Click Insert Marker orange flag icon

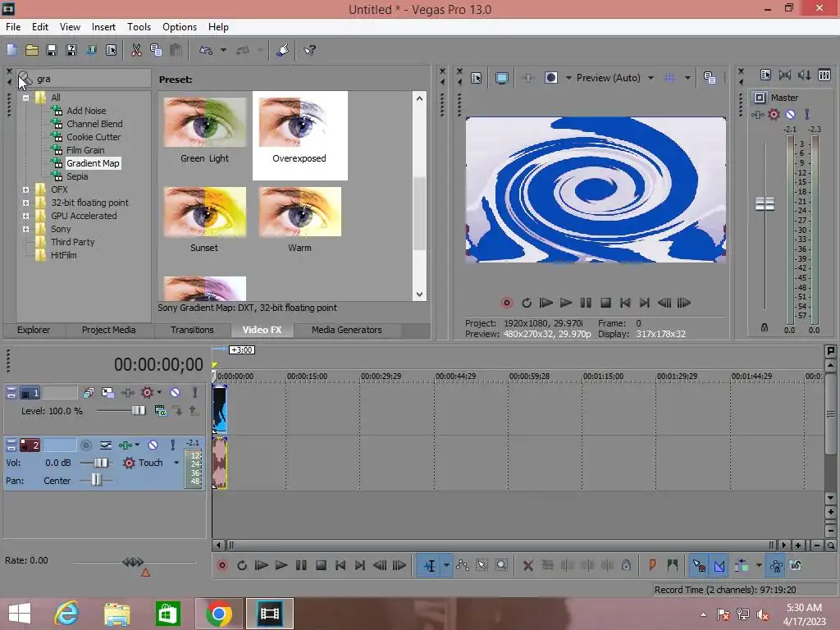click(652, 566)
